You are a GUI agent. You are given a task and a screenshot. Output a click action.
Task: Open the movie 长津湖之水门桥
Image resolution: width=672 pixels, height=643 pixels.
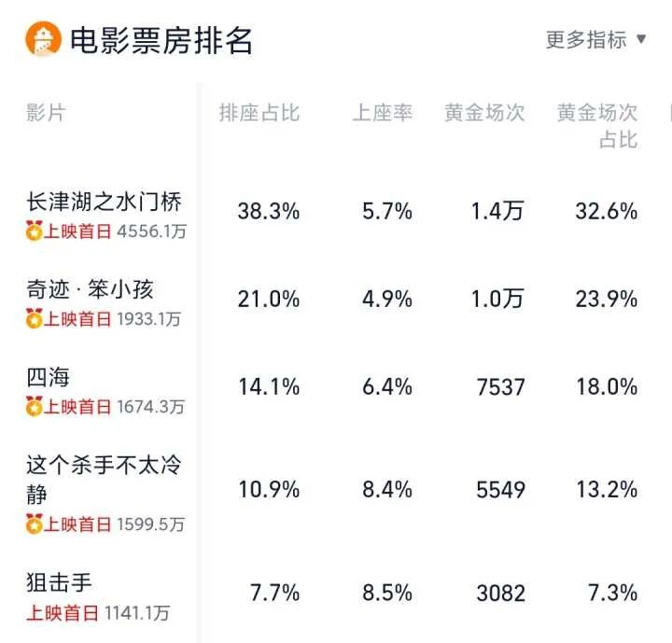click(105, 202)
